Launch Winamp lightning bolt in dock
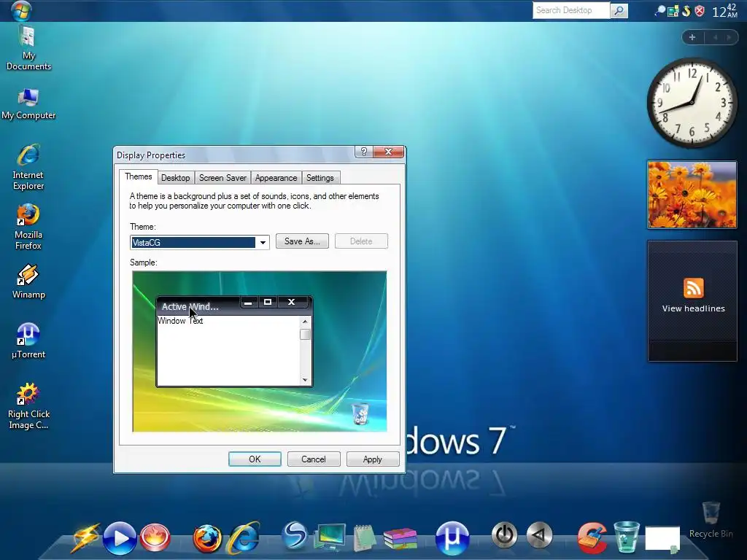Image resolution: width=747 pixels, height=560 pixels. [86, 538]
